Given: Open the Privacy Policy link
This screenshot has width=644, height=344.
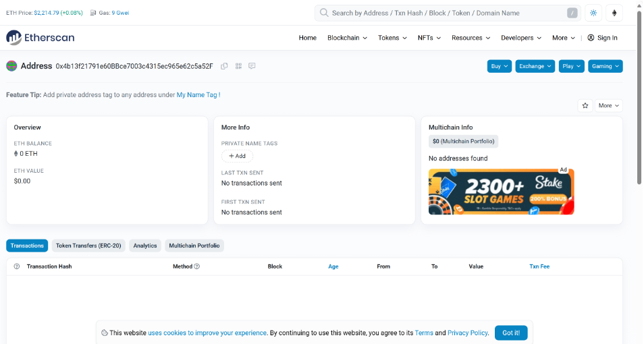Looking at the screenshot, I should 467,333.
